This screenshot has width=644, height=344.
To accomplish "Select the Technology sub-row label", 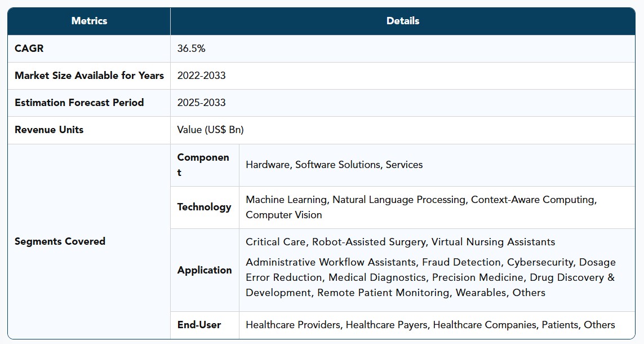I will [204, 207].
